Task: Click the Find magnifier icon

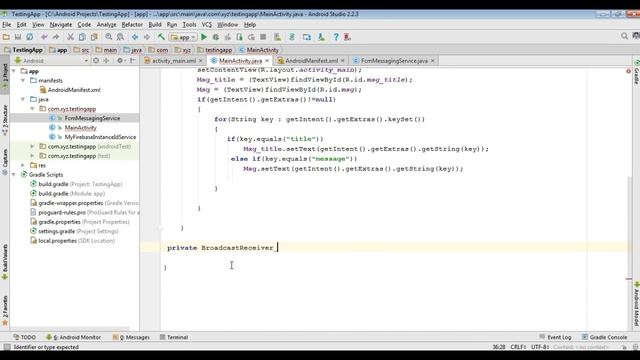Action: 109,37
